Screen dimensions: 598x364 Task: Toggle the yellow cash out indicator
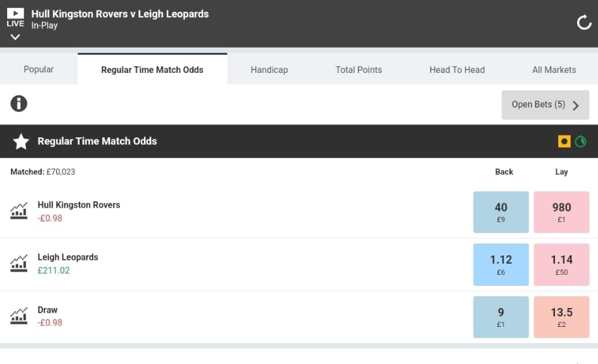click(564, 141)
